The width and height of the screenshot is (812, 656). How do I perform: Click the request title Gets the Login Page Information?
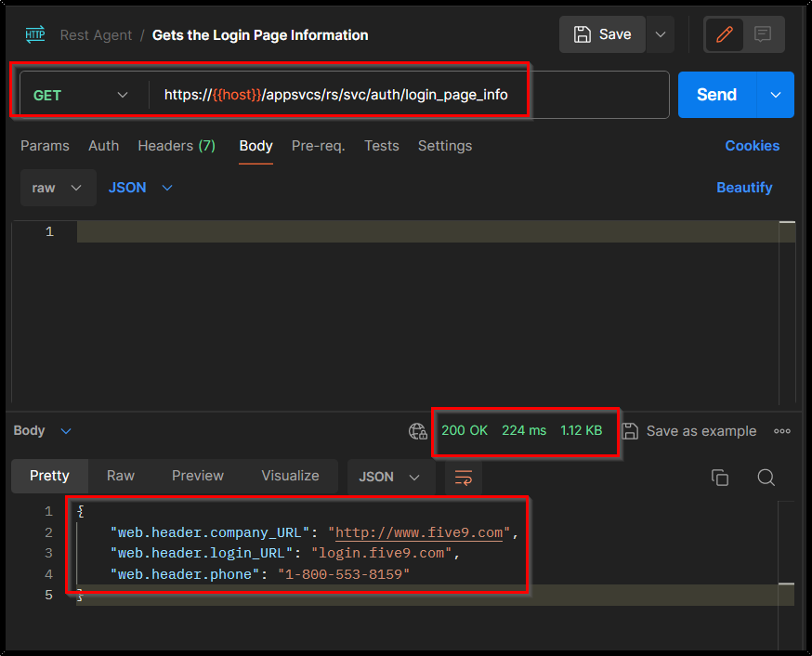click(x=260, y=35)
